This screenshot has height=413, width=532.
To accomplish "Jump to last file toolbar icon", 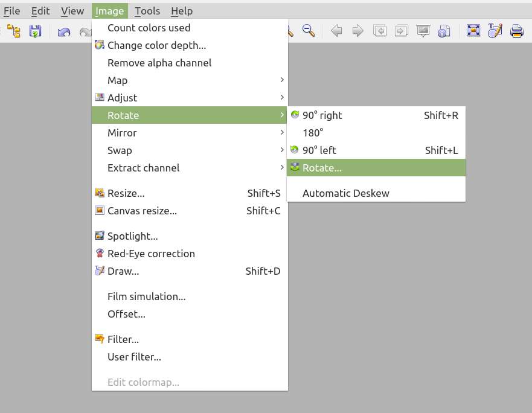I will (x=402, y=31).
